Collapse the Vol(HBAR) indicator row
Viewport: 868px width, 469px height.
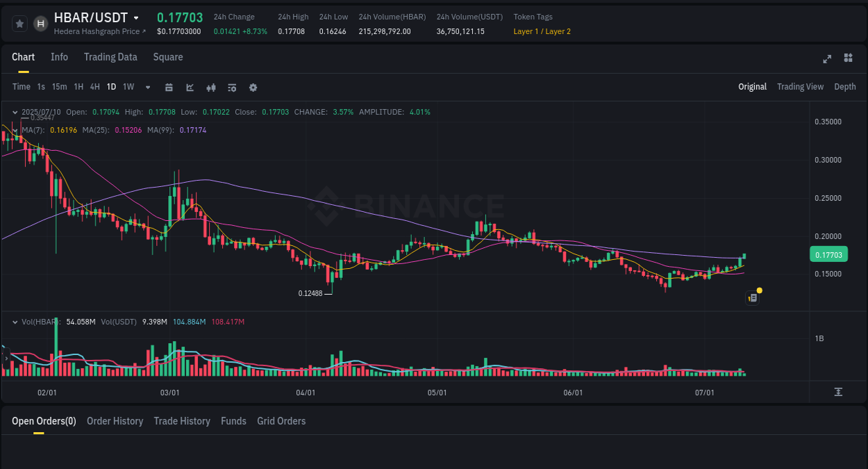coord(14,322)
